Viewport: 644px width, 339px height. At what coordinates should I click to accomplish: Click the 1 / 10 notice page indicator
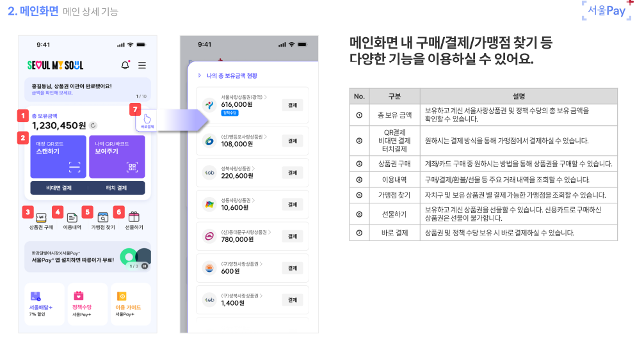[x=141, y=97]
